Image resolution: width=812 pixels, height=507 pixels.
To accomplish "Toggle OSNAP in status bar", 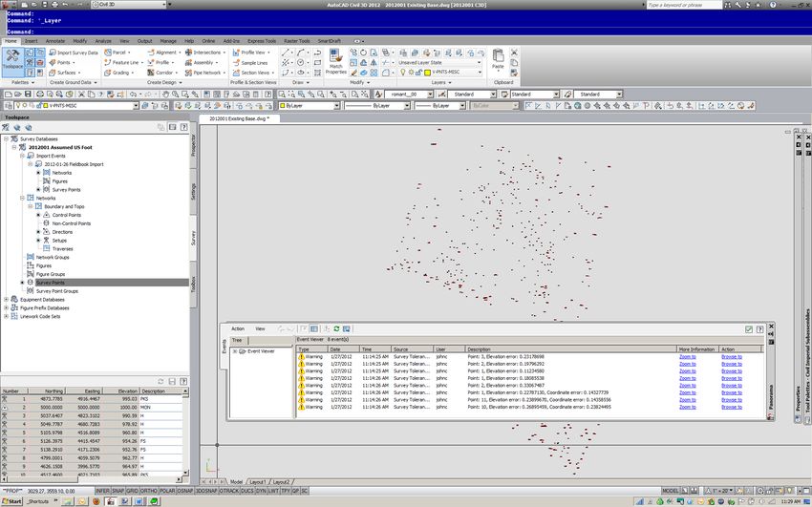I will [185, 491].
